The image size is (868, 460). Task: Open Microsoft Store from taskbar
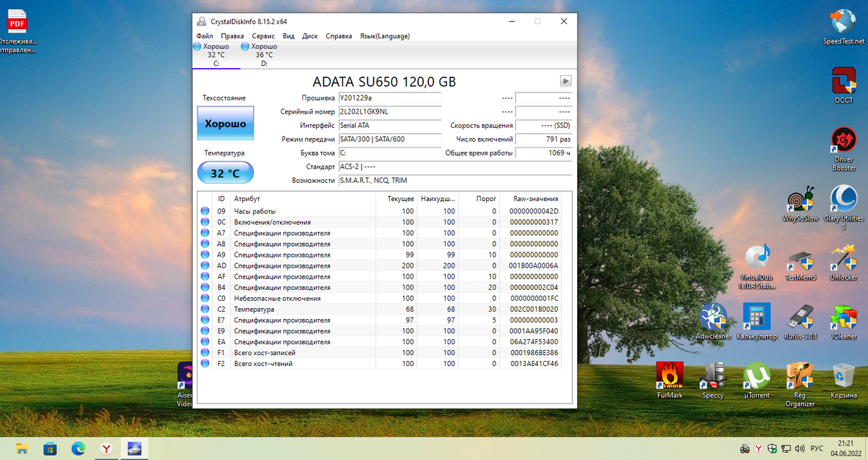(50, 448)
